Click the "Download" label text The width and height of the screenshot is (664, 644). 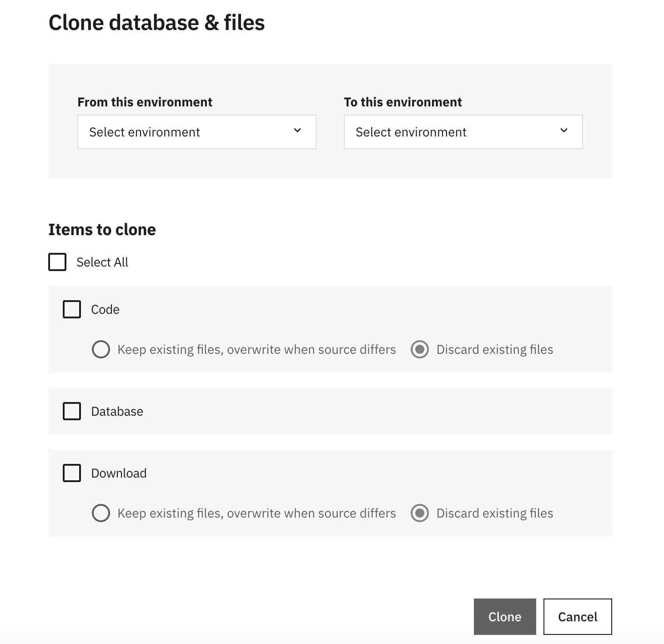(119, 473)
